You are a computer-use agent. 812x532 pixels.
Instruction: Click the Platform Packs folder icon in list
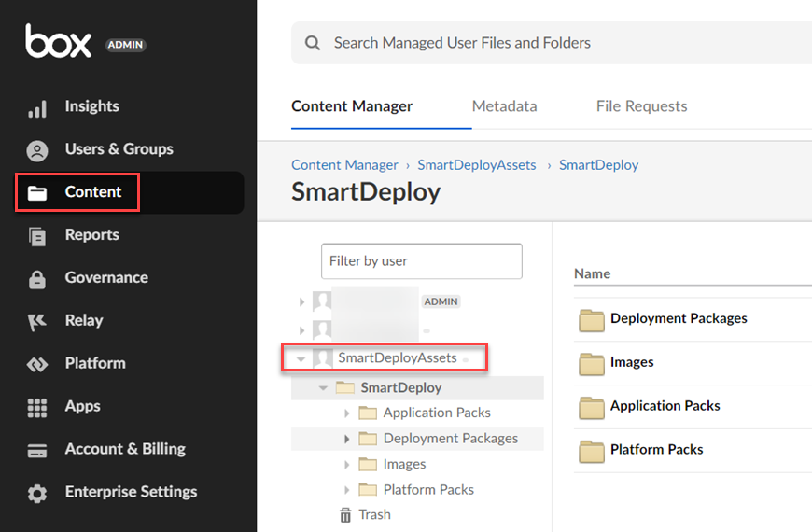(592, 451)
